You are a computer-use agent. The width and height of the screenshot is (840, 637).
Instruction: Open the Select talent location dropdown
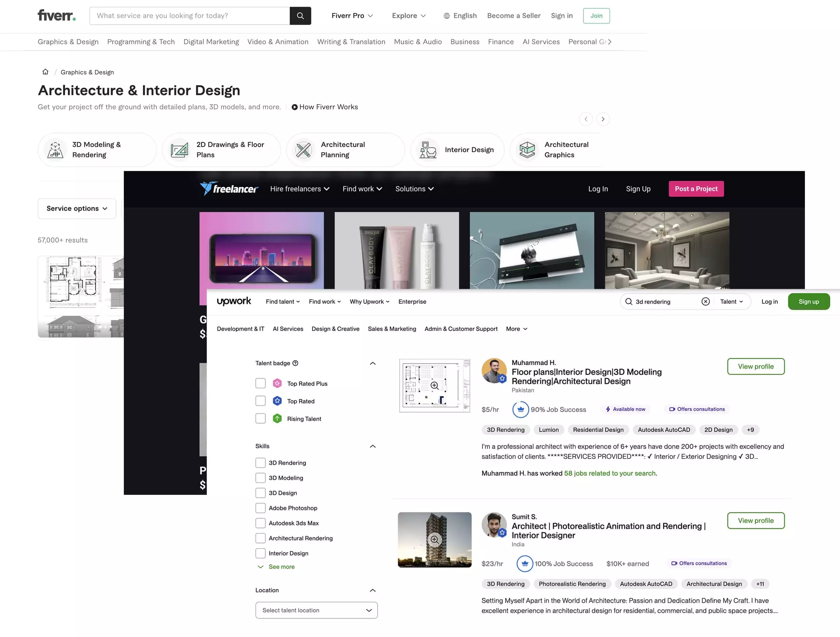click(x=316, y=610)
